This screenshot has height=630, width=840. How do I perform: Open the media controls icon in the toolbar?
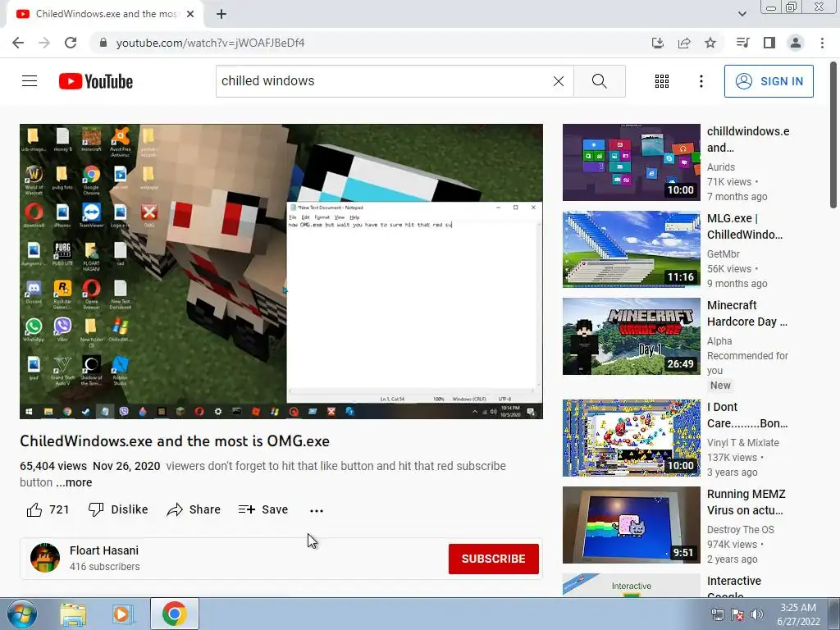pos(742,43)
